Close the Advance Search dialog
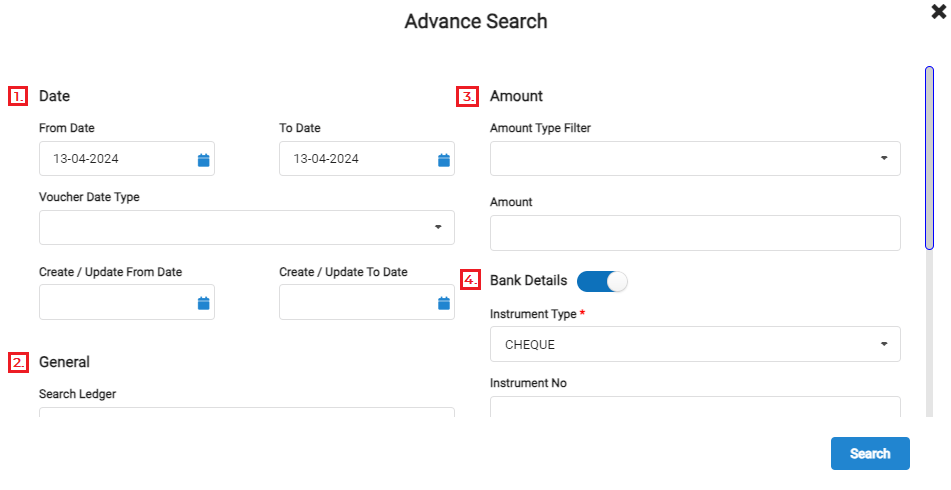This screenshot has width=951, height=490. tap(938, 12)
